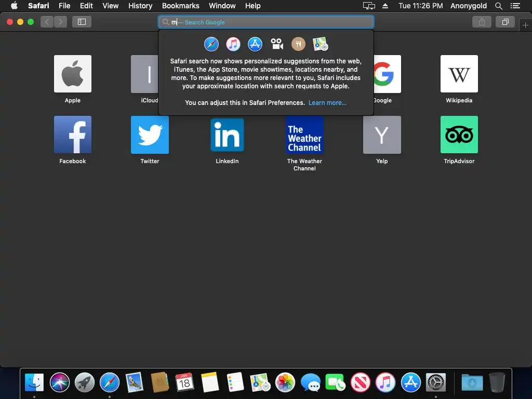Show all tabs overview button

pos(505,22)
